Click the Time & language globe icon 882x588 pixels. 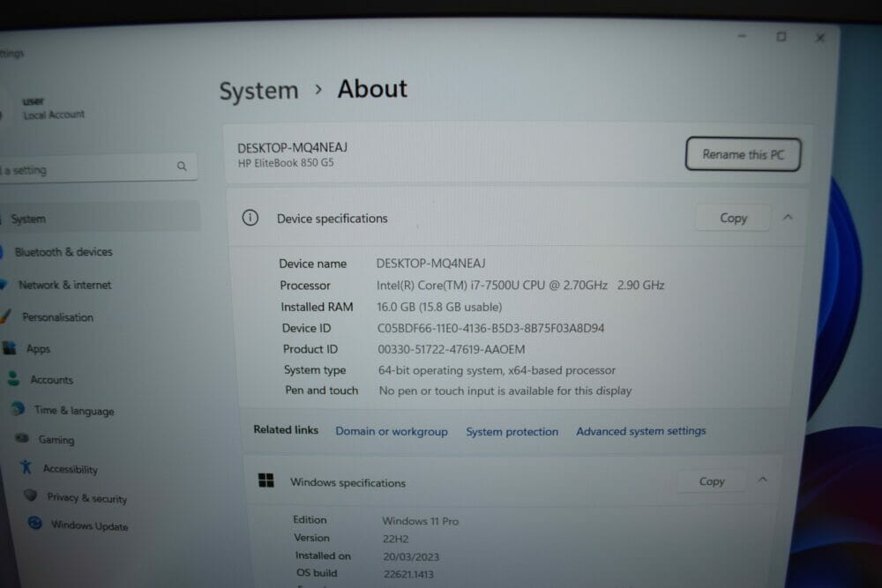[18, 409]
